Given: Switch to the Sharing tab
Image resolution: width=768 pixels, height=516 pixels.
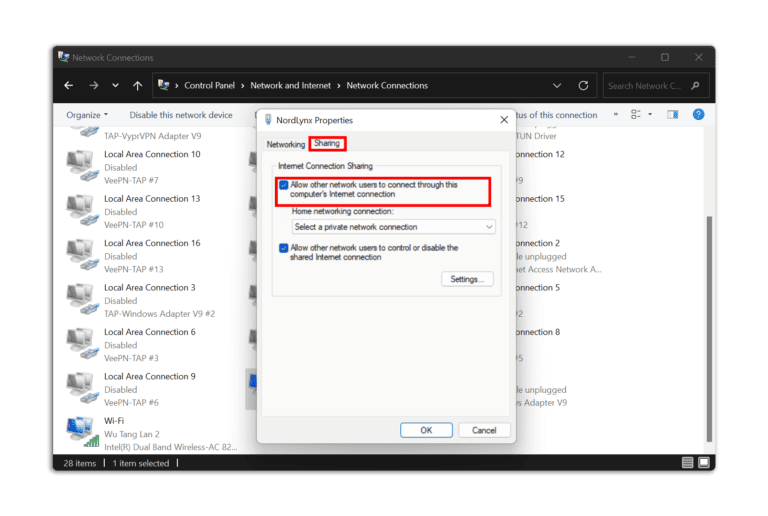Looking at the screenshot, I should tap(327, 143).
